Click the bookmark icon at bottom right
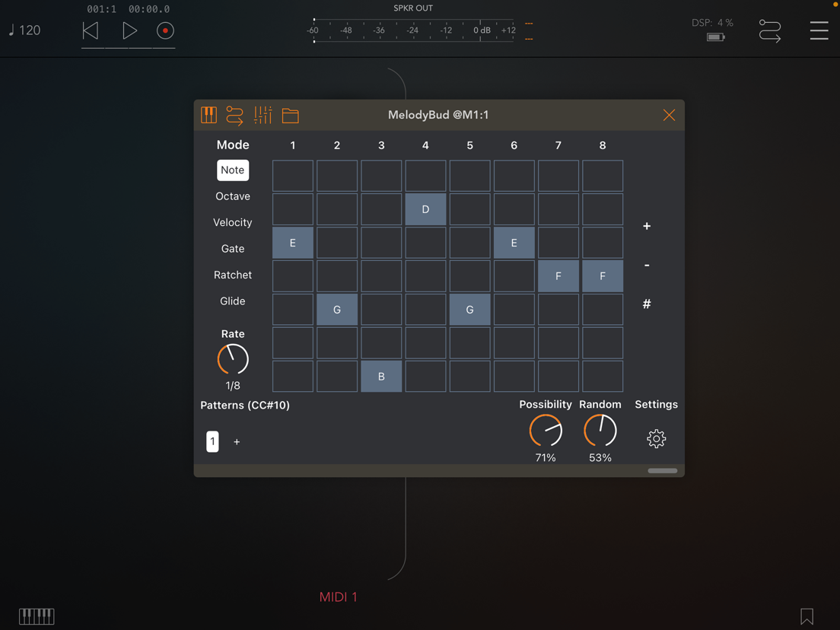Viewport: 840px width, 630px height. pyautogui.click(x=807, y=616)
